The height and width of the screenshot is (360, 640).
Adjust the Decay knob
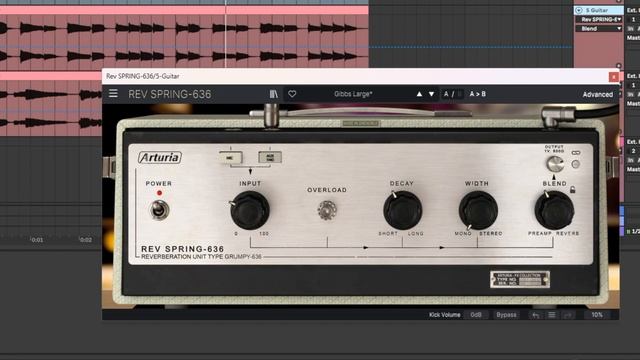point(402,210)
